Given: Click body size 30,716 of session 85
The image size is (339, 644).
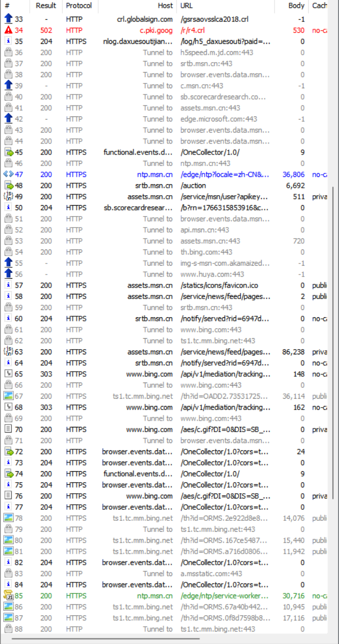Looking at the screenshot, I should (x=294, y=596).
